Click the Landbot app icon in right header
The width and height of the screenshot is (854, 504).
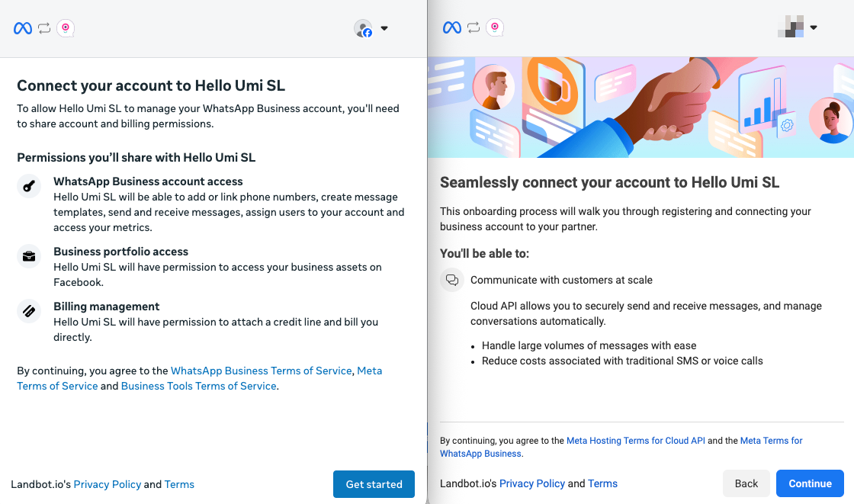tap(495, 27)
